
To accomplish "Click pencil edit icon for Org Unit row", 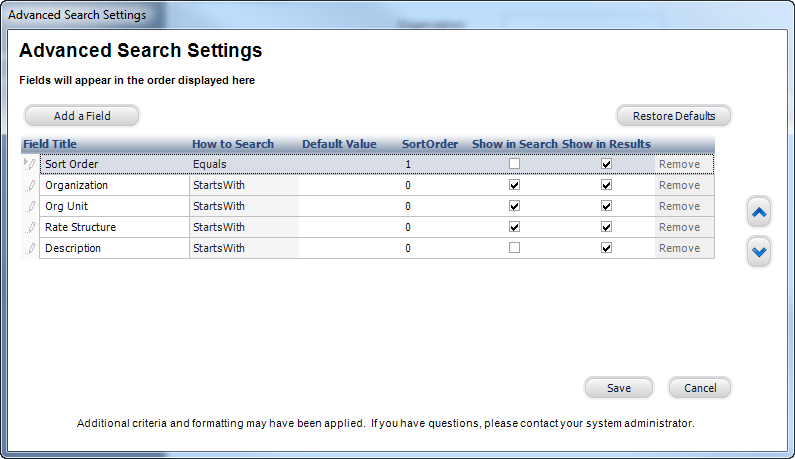I will click(30, 206).
